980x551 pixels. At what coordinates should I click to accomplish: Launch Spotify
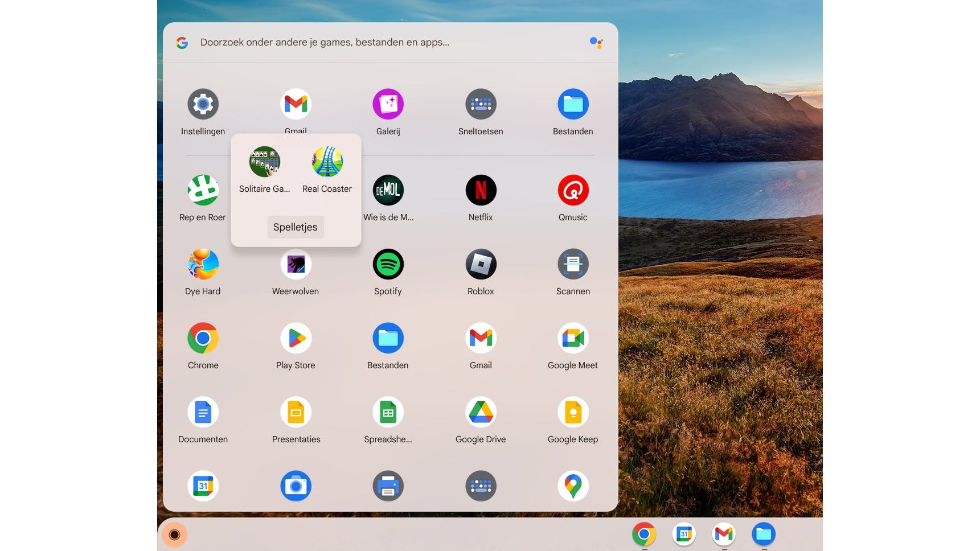tap(388, 264)
